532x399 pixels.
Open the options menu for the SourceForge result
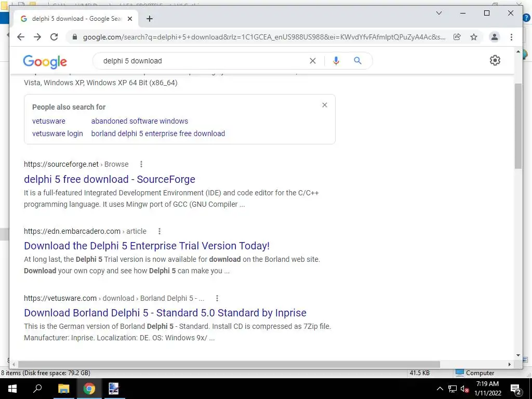click(141, 164)
